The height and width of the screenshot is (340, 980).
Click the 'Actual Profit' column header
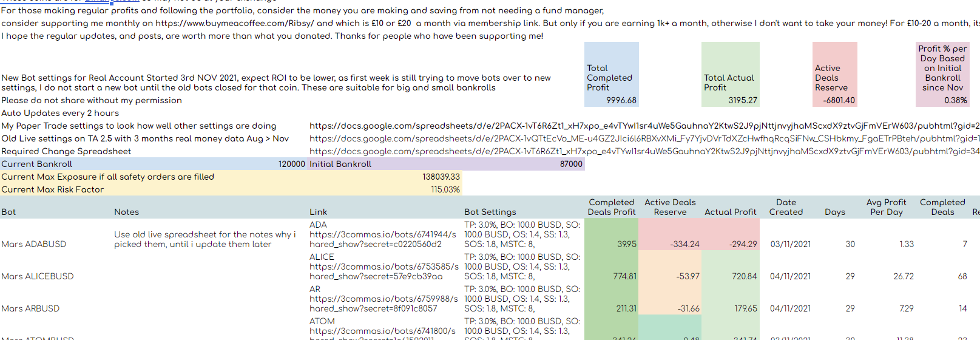point(731,212)
